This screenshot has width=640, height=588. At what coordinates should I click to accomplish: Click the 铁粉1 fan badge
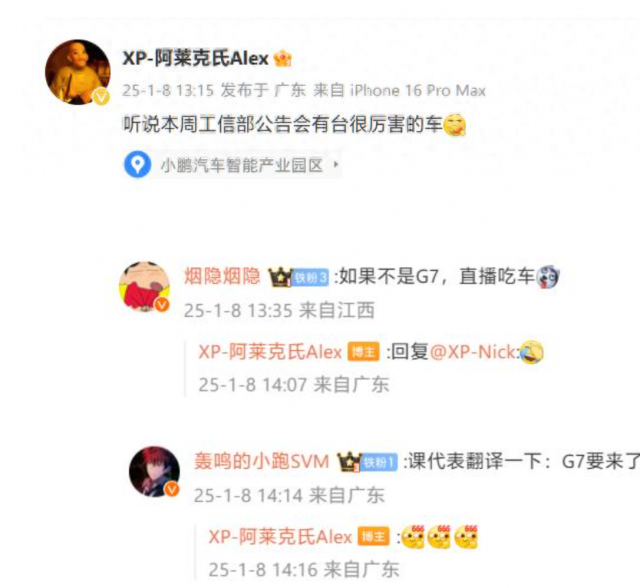pos(380,463)
